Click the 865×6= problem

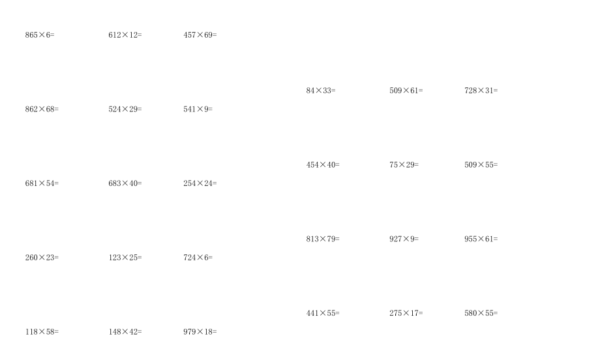(x=40, y=35)
